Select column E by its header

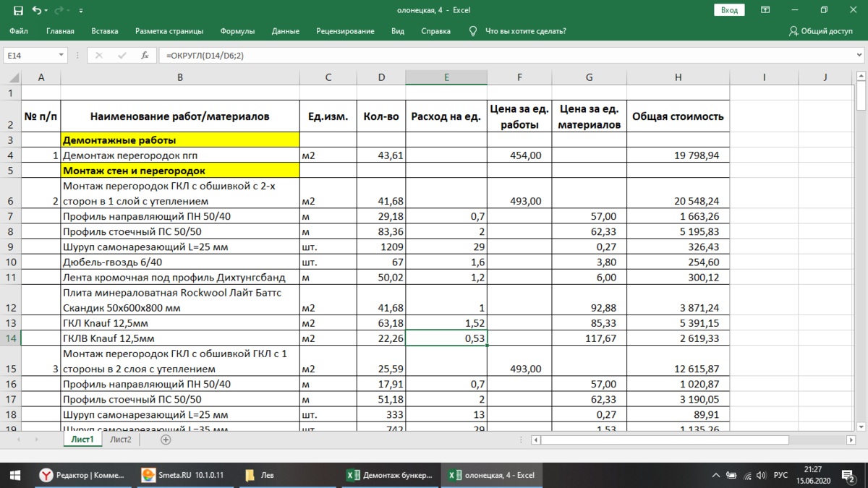[446, 77]
